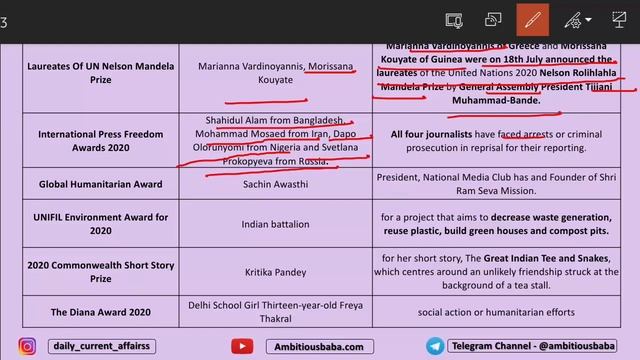Click the slide number 3 indicator

click(x=4, y=22)
